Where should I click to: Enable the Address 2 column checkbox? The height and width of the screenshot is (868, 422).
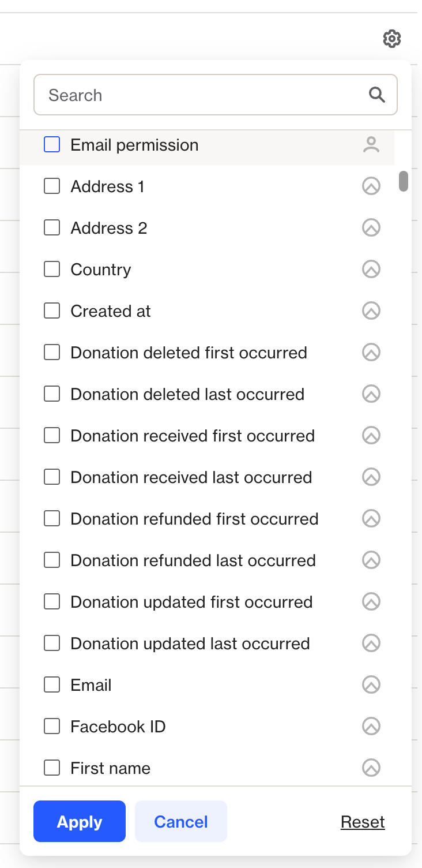52,228
